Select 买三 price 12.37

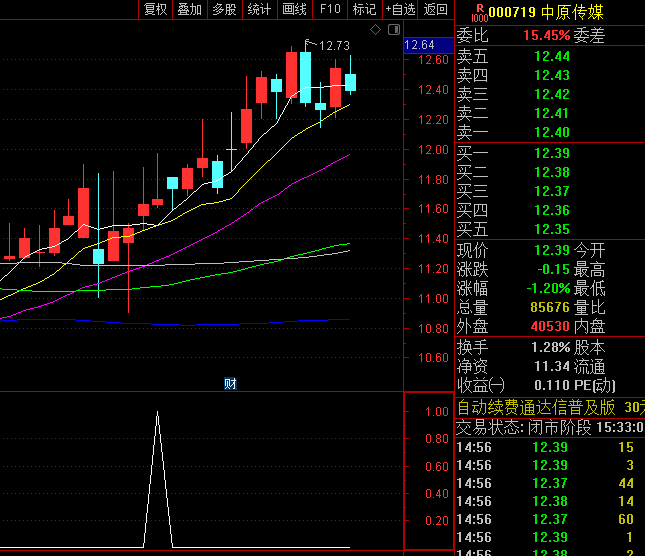pyautogui.click(x=550, y=191)
